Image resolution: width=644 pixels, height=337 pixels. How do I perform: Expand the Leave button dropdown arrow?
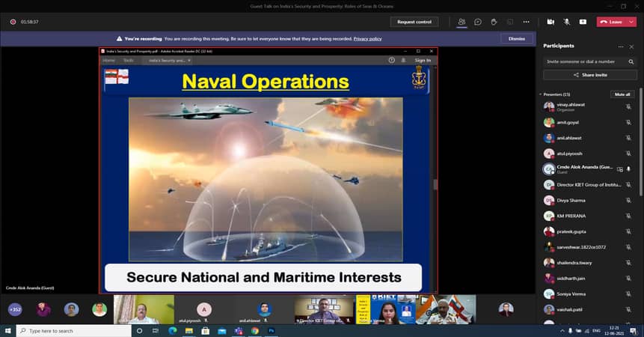631,22
